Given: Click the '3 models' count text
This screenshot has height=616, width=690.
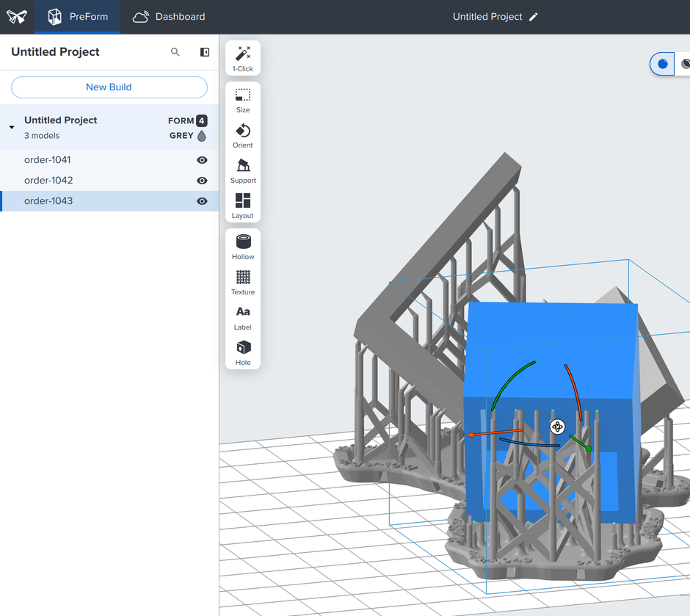Looking at the screenshot, I should (x=42, y=136).
